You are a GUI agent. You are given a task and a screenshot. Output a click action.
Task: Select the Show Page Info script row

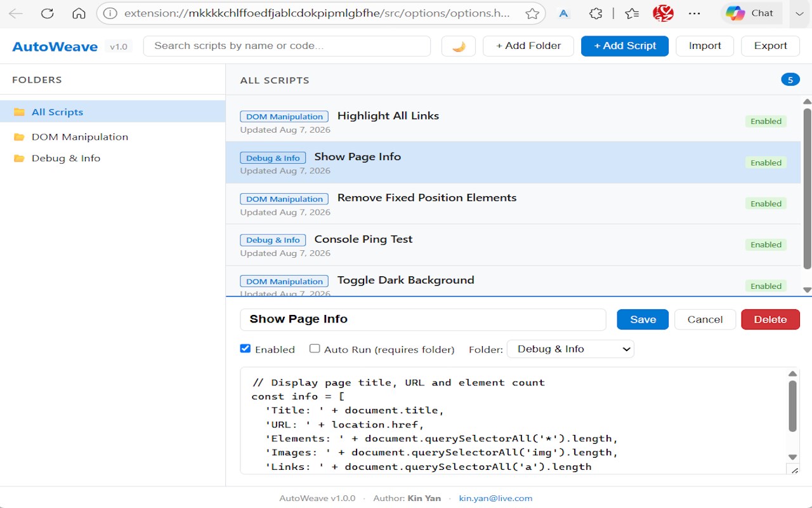513,163
